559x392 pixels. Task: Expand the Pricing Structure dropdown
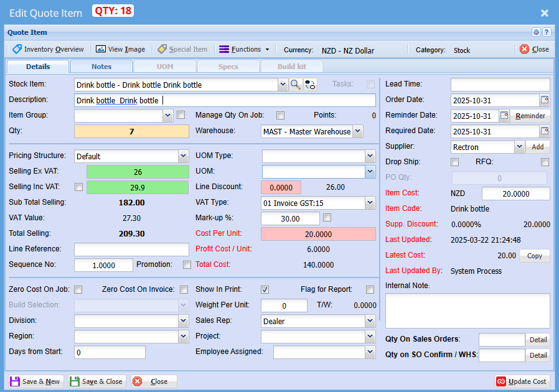[183, 156]
